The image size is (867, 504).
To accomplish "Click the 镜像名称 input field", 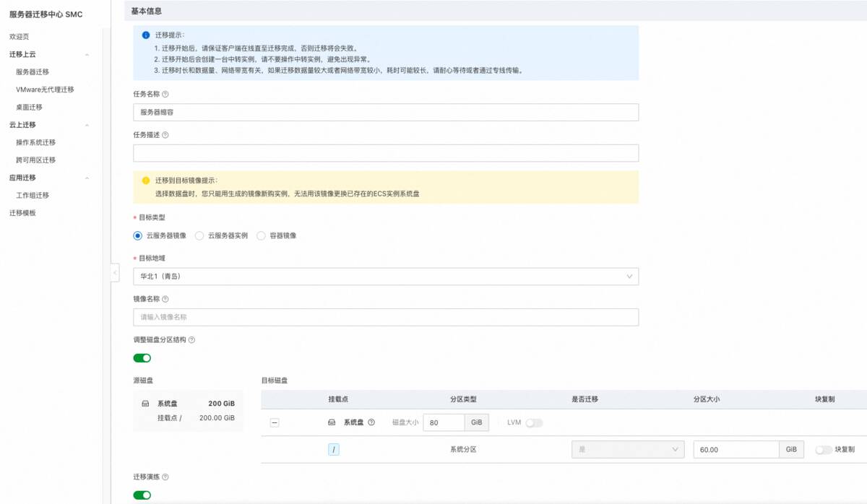I will coord(386,318).
